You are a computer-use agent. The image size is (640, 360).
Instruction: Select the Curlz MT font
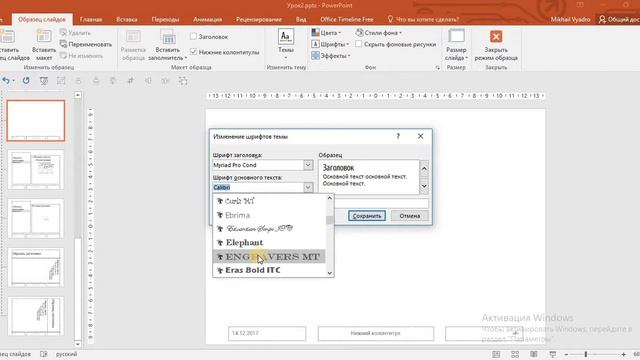point(269,201)
